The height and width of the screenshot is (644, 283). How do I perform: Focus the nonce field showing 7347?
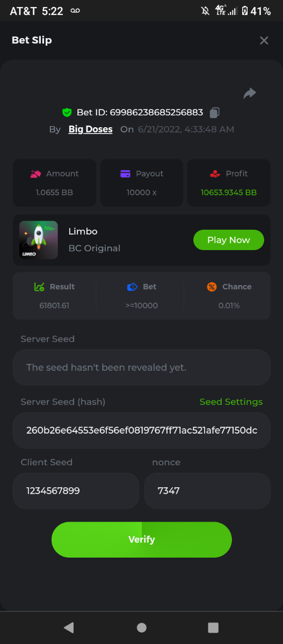coord(207,491)
